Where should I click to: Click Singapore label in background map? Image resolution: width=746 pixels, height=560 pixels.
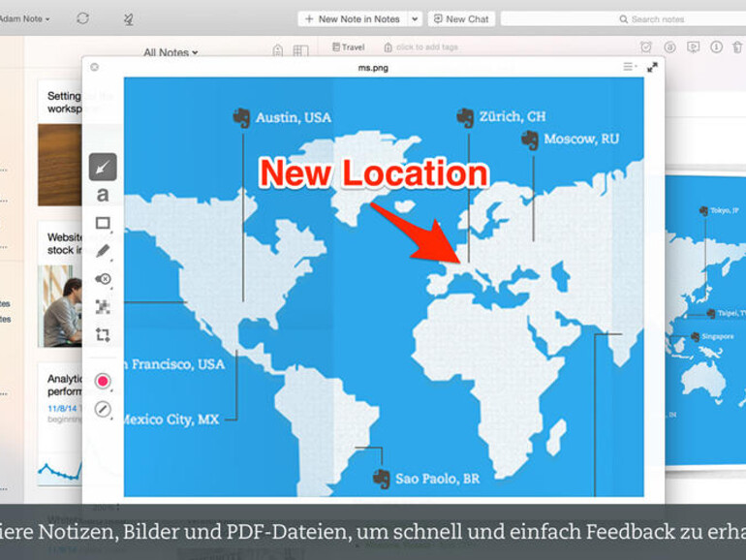tap(718, 336)
